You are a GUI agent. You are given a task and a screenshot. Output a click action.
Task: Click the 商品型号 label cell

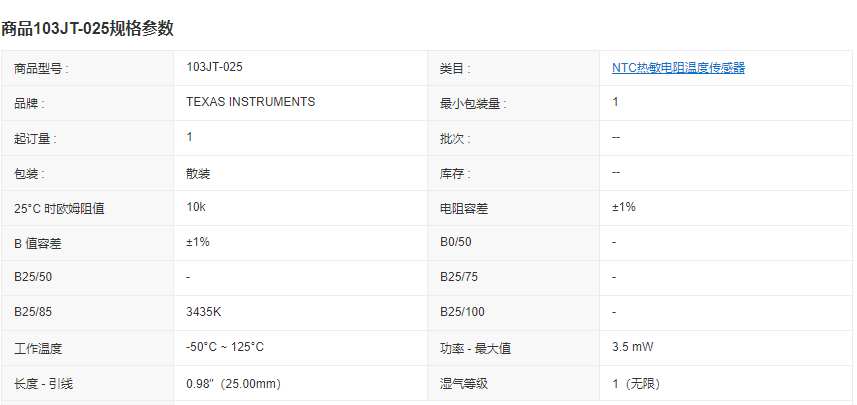42,68
